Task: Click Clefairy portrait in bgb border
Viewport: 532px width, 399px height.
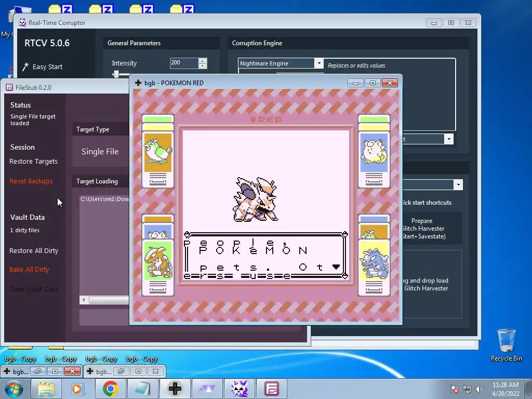Action: [x=374, y=152]
